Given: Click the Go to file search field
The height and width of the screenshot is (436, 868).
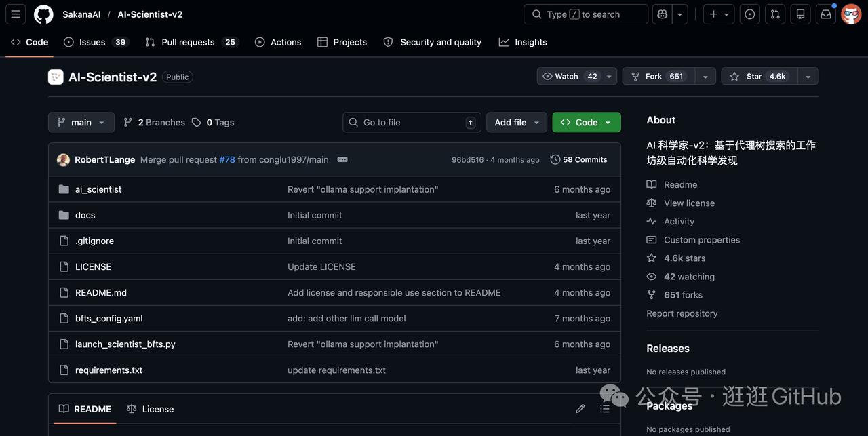Looking at the screenshot, I should click(x=412, y=123).
